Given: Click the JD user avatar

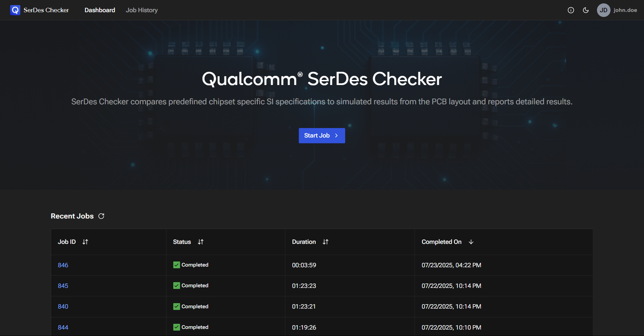Looking at the screenshot, I should (603, 10).
